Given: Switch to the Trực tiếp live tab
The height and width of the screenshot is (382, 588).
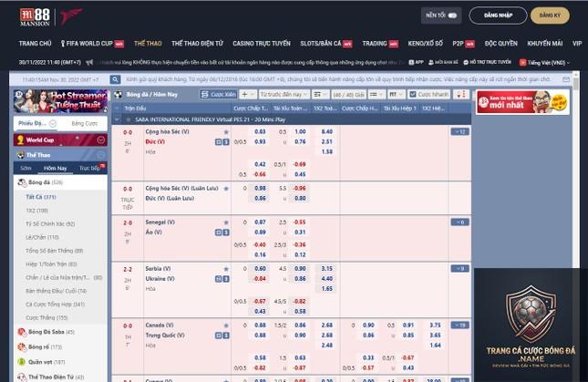Looking at the screenshot, I should pos(90,169).
